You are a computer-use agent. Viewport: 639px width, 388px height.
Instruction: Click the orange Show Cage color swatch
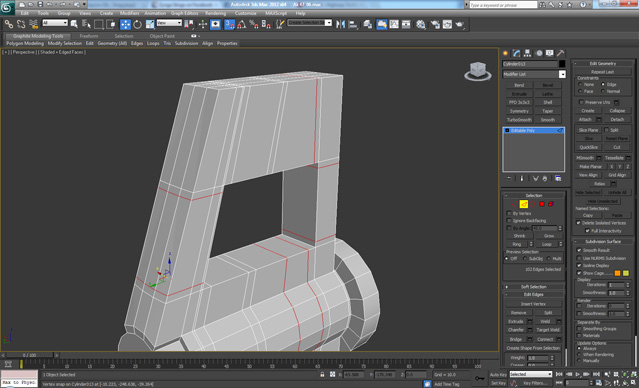pyautogui.click(x=617, y=273)
